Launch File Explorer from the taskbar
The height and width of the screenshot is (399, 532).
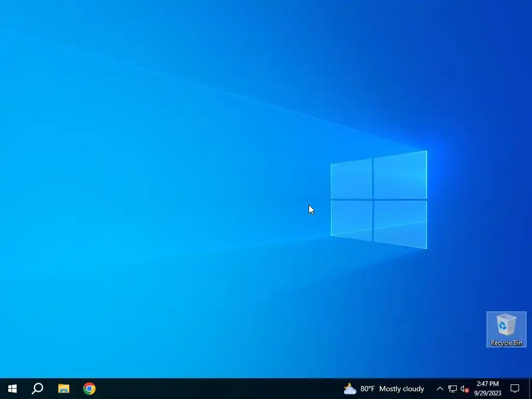pos(63,389)
